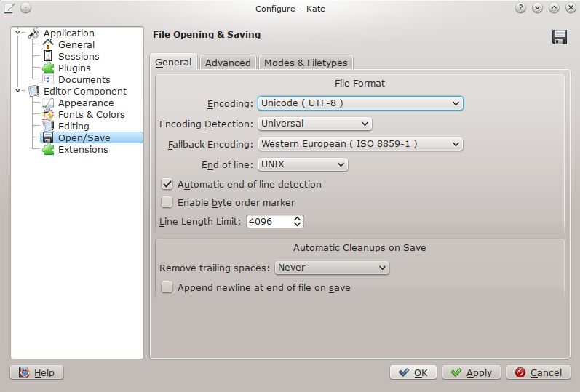This screenshot has width=580, height=392.
Task: Select the Sessions icon in tree
Action: [x=48, y=57]
